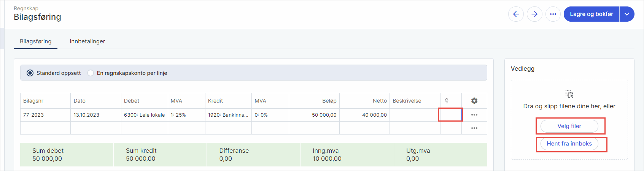Open the debit MVA 1: 25% cell
The height and width of the screenshot is (171, 644).
point(186,115)
